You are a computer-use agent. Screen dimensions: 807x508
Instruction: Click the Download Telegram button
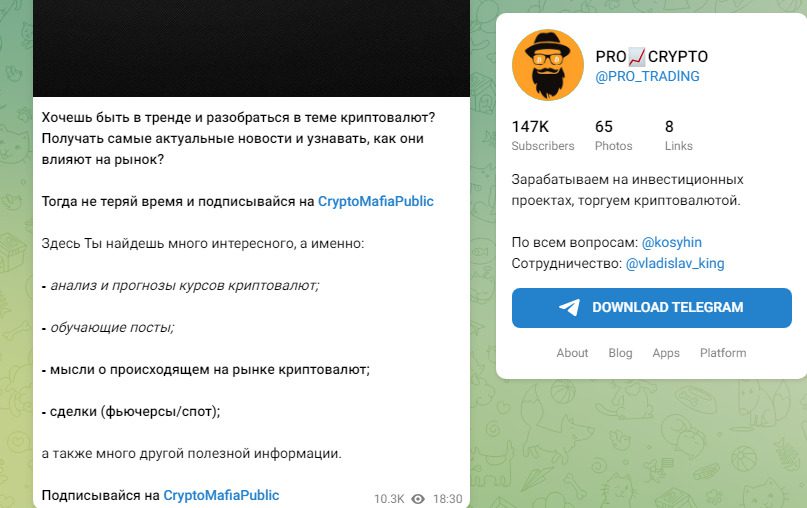[652, 308]
